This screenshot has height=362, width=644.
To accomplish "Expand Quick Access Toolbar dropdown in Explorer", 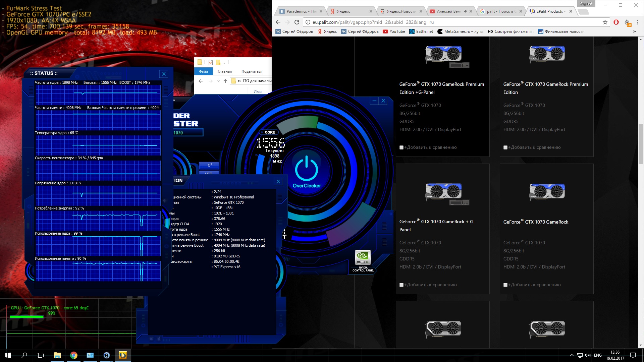I will point(224,62).
